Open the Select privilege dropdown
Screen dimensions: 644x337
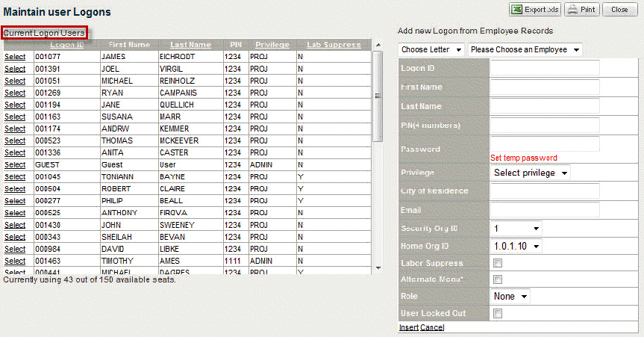click(531, 173)
